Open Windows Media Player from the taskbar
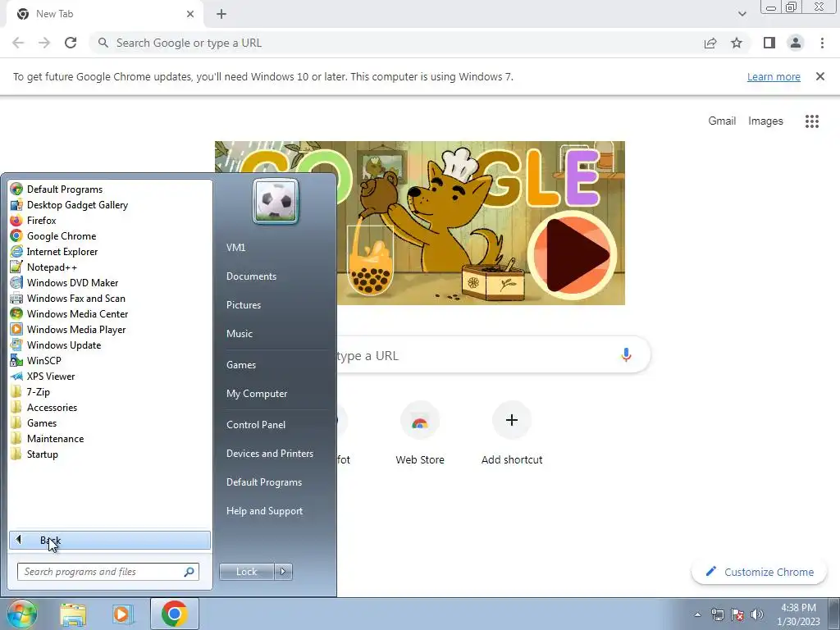The width and height of the screenshot is (840, 630). coord(121,614)
